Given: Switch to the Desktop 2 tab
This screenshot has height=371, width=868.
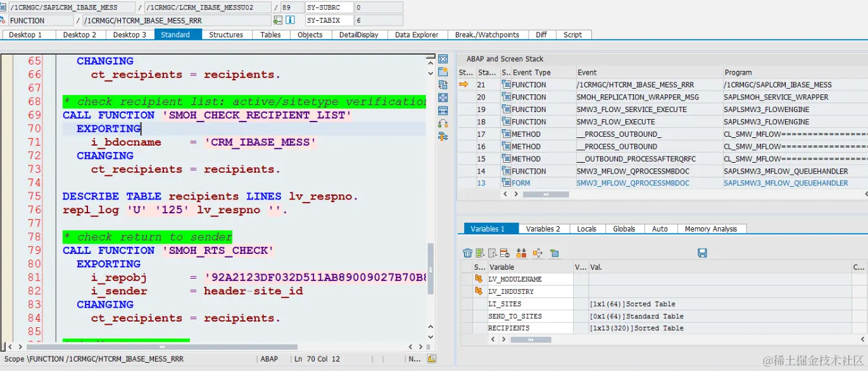Looking at the screenshot, I should pyautogui.click(x=80, y=35).
